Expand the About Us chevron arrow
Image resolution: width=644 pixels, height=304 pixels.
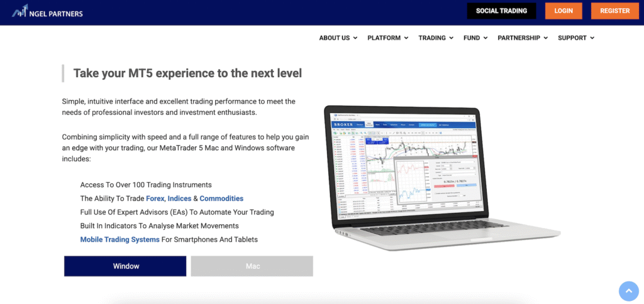click(x=355, y=38)
